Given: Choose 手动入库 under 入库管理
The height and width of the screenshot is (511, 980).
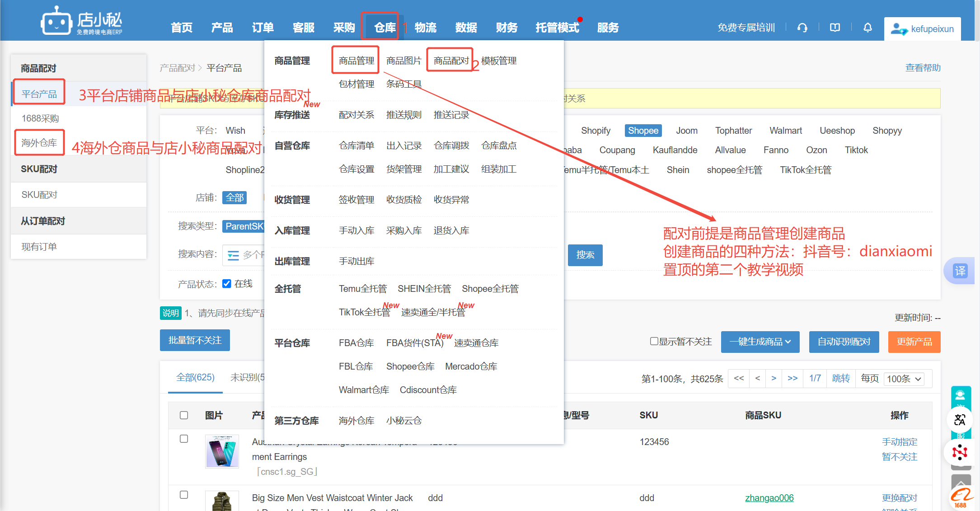Looking at the screenshot, I should pyautogui.click(x=356, y=230).
